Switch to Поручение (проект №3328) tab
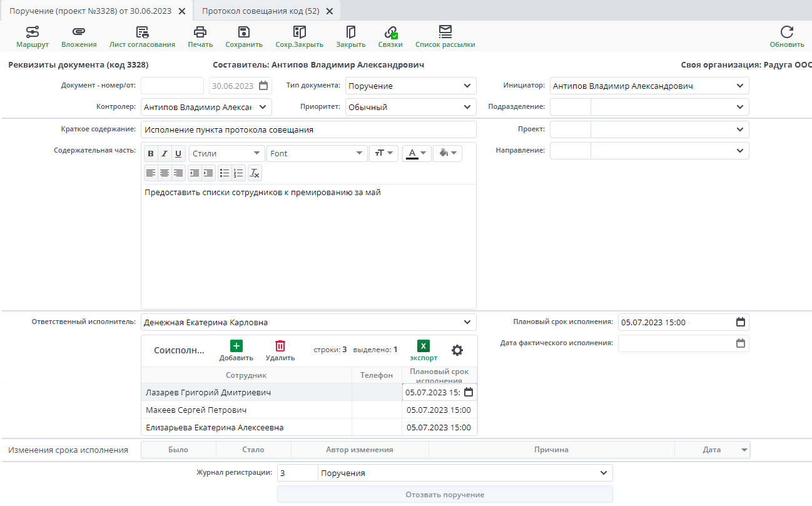Screen dimensions: 812x506 [x=90, y=11]
